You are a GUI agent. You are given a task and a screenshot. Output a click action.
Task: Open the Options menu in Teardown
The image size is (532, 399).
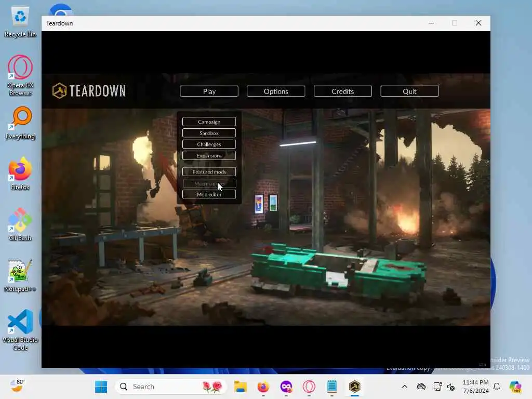click(276, 91)
